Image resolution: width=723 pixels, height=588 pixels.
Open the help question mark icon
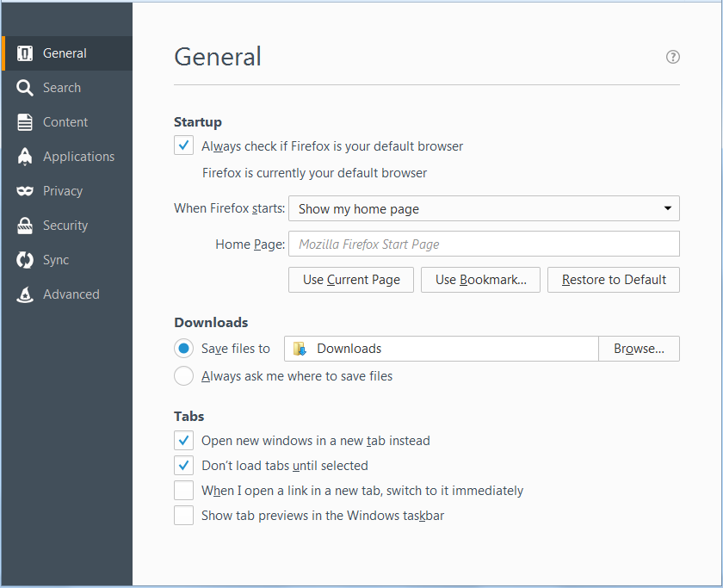673,57
